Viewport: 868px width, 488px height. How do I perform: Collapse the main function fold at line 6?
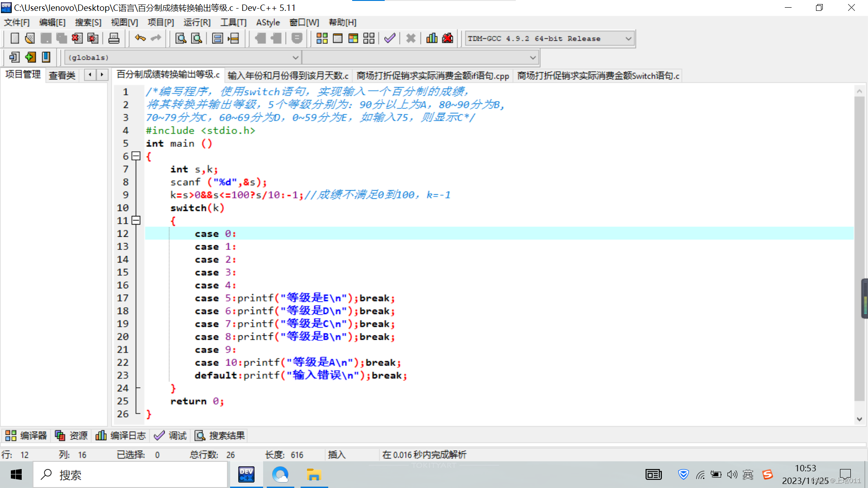tap(136, 156)
